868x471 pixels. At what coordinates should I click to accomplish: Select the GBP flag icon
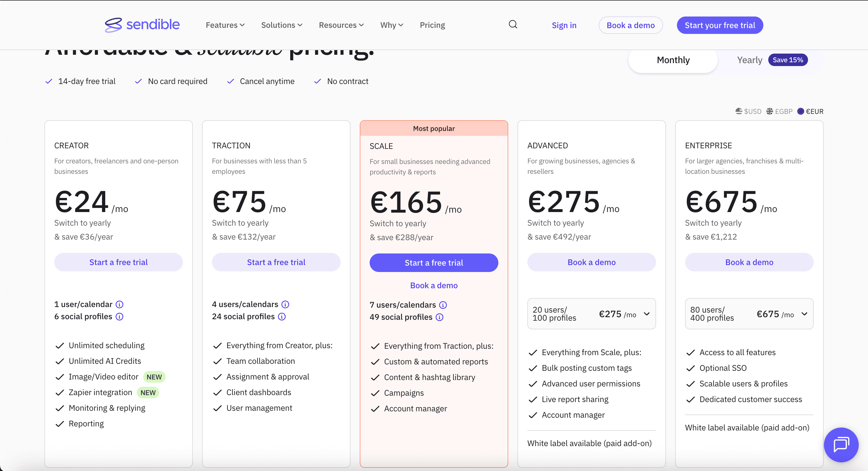tap(770, 111)
